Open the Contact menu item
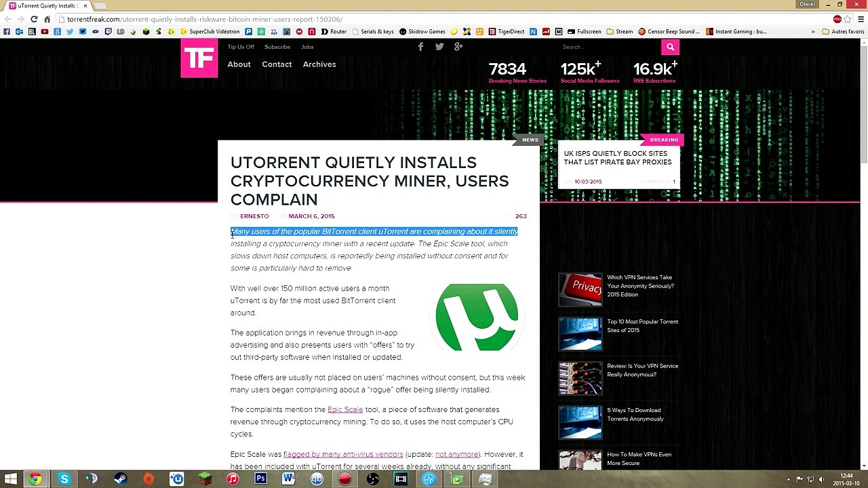The height and width of the screenshot is (488, 868). point(277,64)
